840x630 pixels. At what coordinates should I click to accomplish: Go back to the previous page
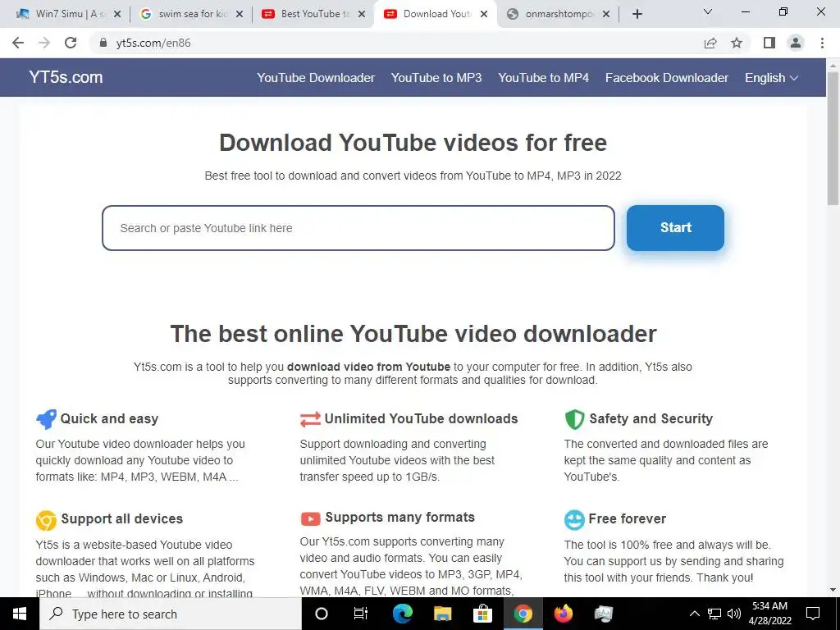(x=18, y=43)
